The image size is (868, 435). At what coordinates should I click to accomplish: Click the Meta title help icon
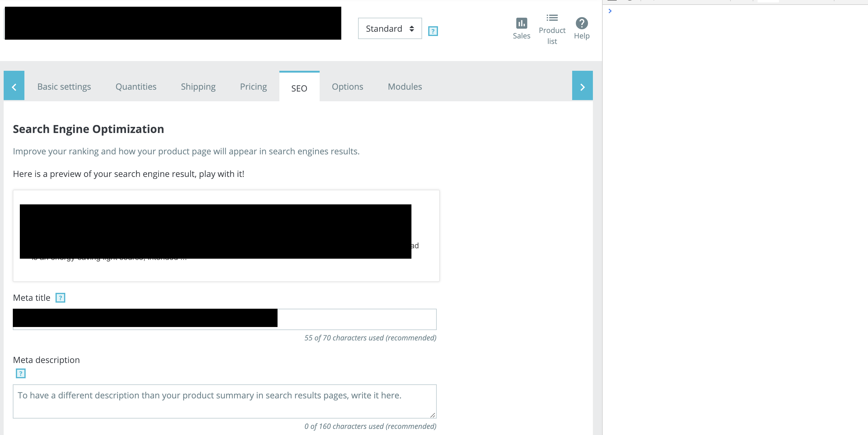(x=60, y=297)
